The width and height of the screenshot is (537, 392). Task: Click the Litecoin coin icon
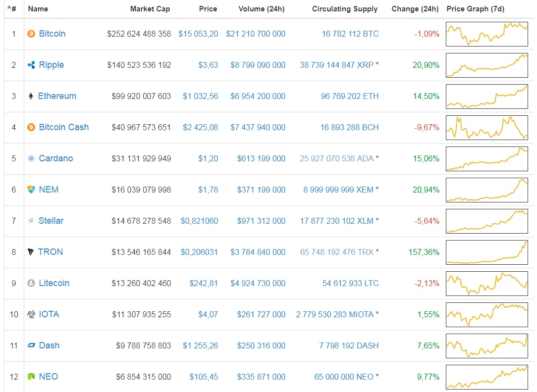[x=31, y=283]
